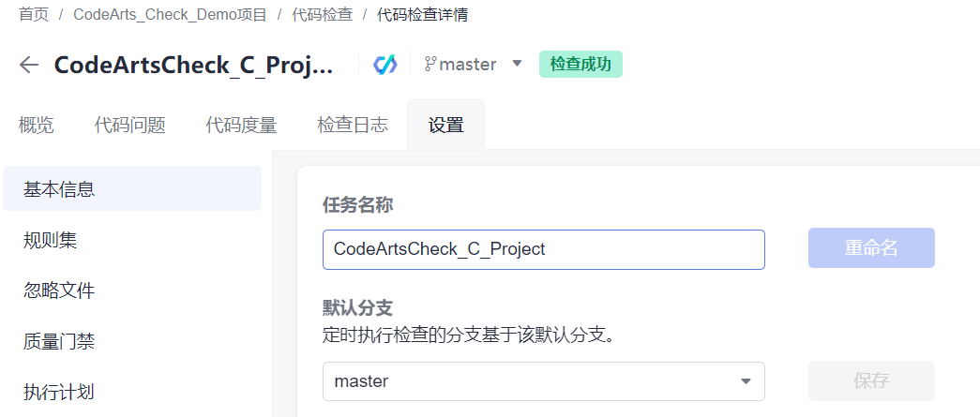Click the branch icon beside master
Screen dimensions: 980x417
pyautogui.click(x=430, y=65)
